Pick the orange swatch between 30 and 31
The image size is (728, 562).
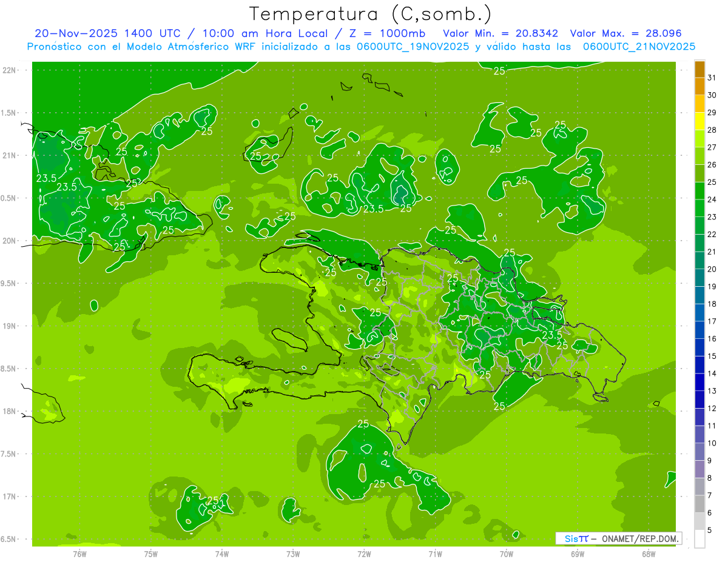tap(699, 87)
